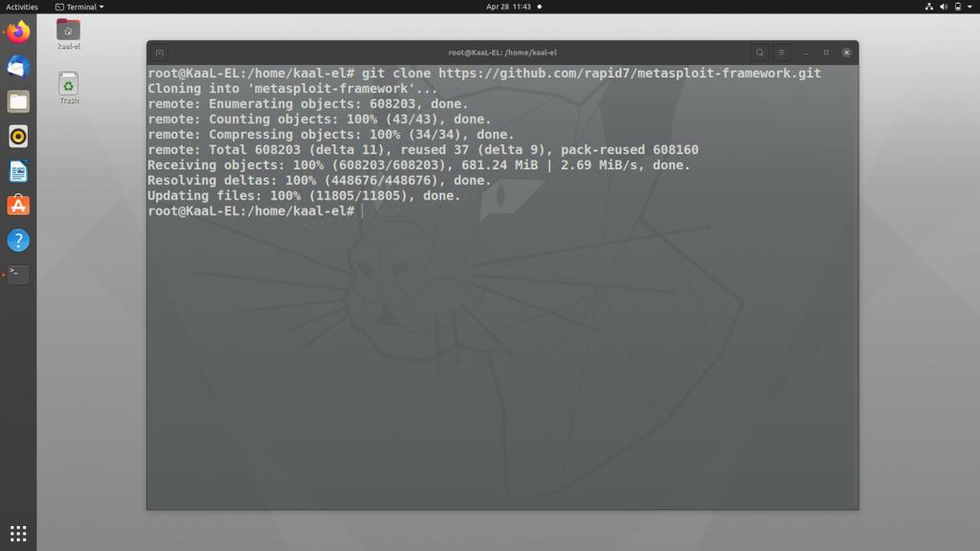This screenshot has height=551, width=980.
Task: Close the terminal window
Action: coord(847,53)
